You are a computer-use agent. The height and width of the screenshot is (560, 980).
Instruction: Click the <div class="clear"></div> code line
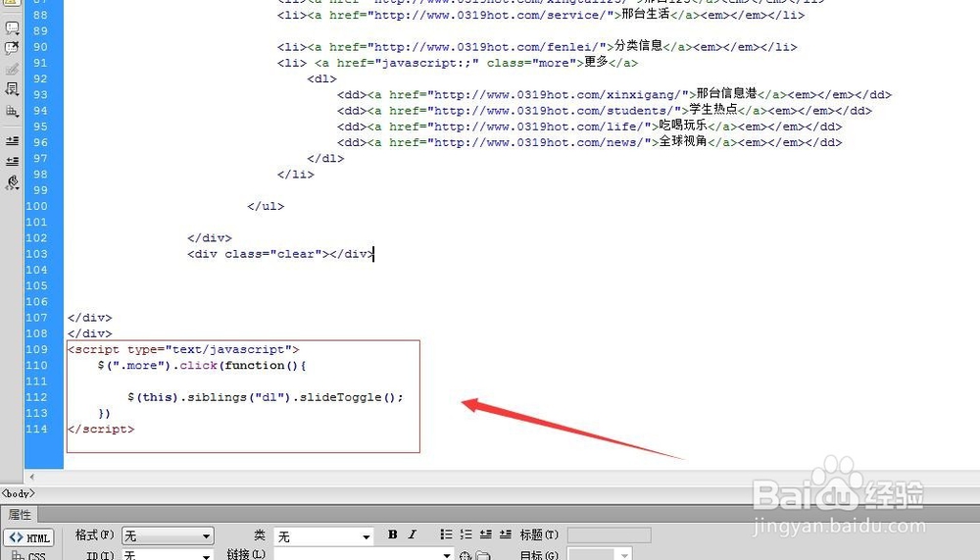click(280, 254)
